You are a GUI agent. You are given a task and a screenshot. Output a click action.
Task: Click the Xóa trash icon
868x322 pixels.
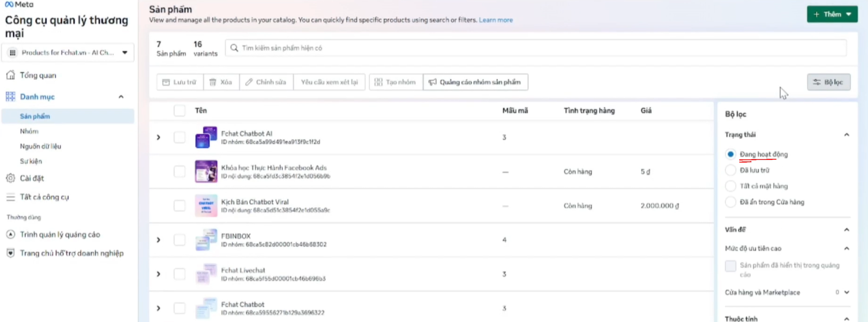213,82
